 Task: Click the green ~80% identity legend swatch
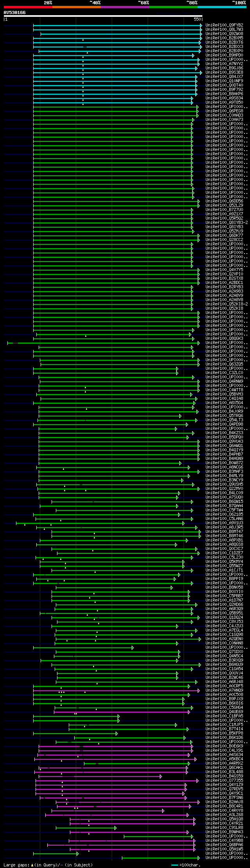pos(173,7)
